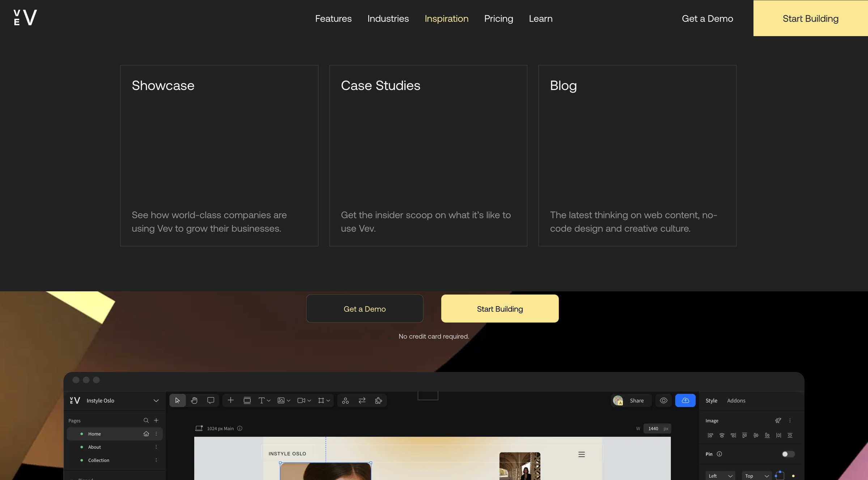The height and width of the screenshot is (480, 868).
Task: Click the Share button in editor
Action: (x=637, y=400)
